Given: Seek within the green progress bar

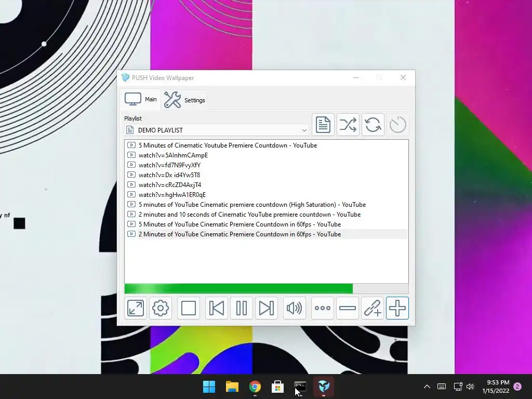Looking at the screenshot, I should tap(267, 288).
